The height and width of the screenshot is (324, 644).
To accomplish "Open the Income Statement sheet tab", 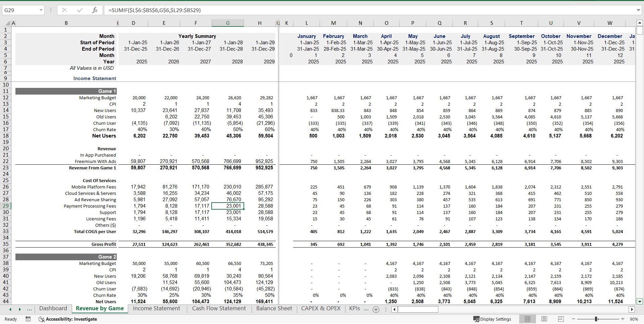I will coord(156,309).
